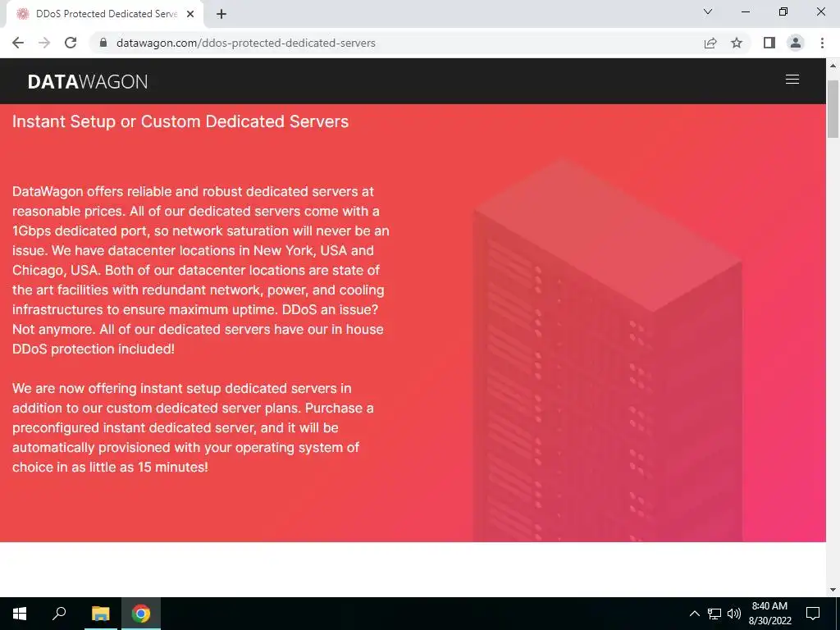This screenshot has width=840, height=630.
Task: Click the scrollbar down arrow
Action: click(833, 589)
